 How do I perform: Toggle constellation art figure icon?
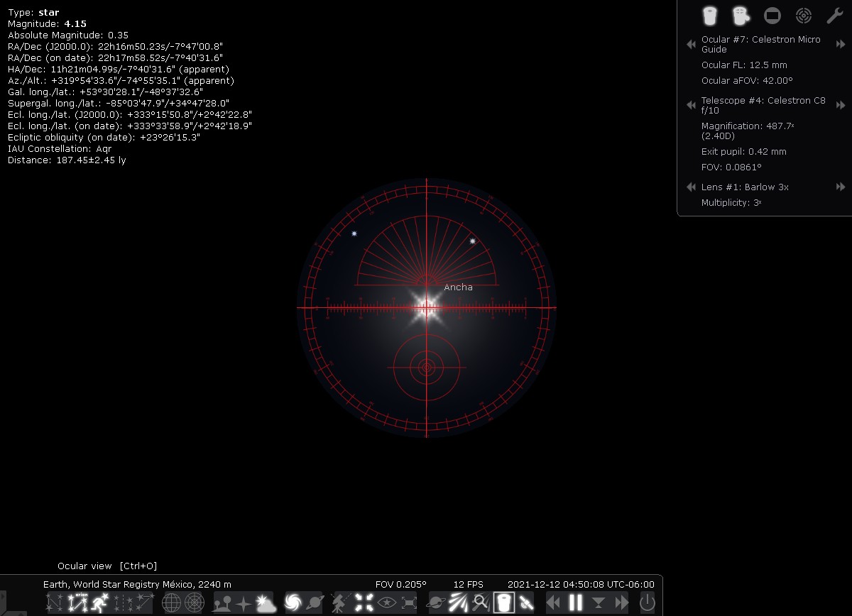pos(99,603)
